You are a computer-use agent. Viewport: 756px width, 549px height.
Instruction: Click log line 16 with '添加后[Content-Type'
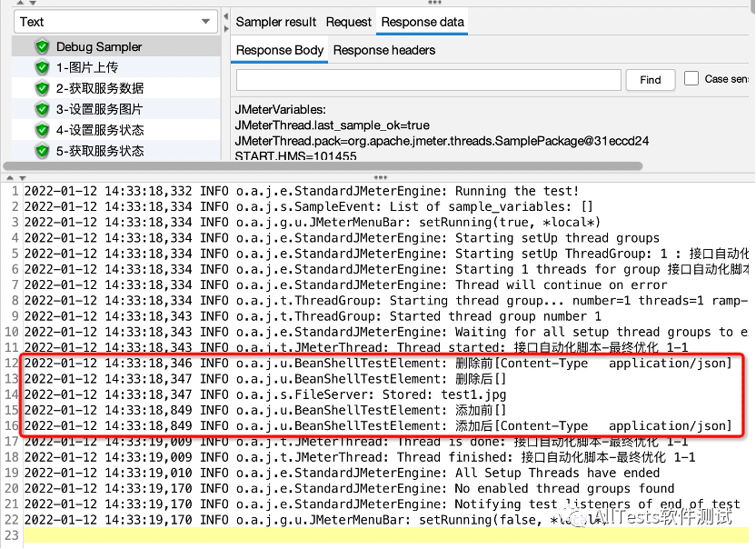[379, 426]
